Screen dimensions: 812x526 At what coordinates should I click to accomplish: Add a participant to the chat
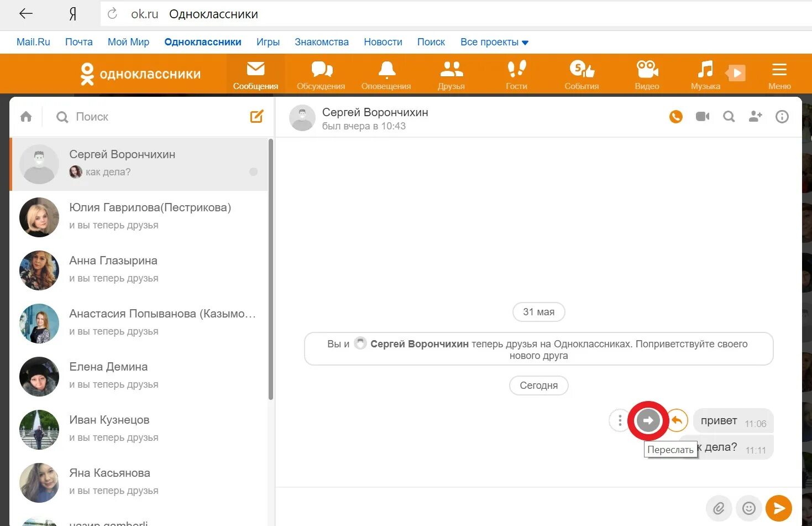coord(756,117)
